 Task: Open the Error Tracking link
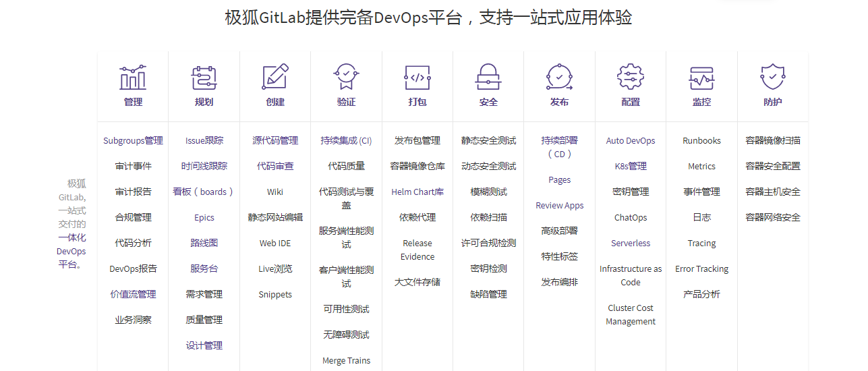(x=701, y=269)
